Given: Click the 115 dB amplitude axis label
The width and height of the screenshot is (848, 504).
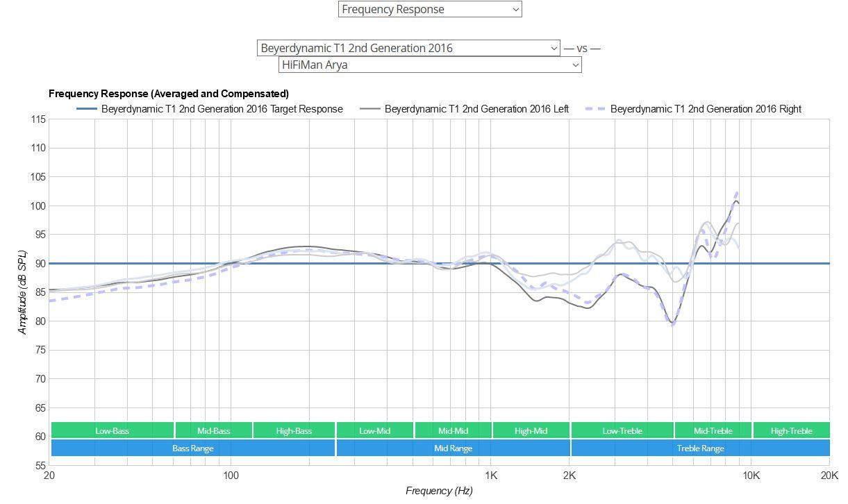Looking at the screenshot, I should [x=38, y=119].
